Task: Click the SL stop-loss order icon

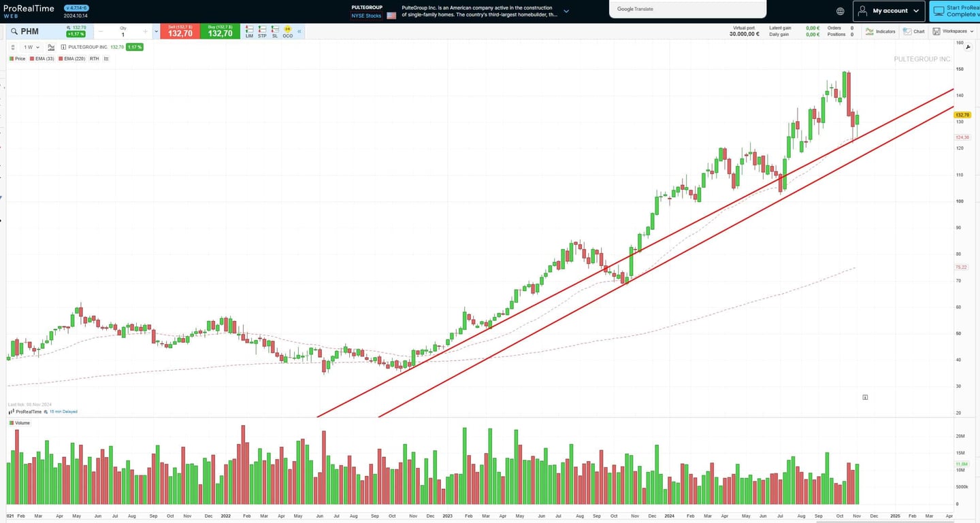Action: [275, 31]
